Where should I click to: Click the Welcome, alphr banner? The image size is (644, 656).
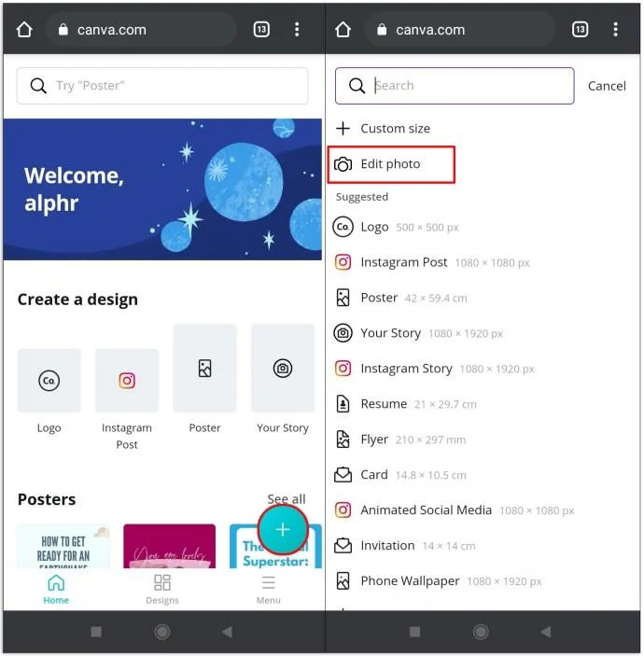[x=162, y=189]
